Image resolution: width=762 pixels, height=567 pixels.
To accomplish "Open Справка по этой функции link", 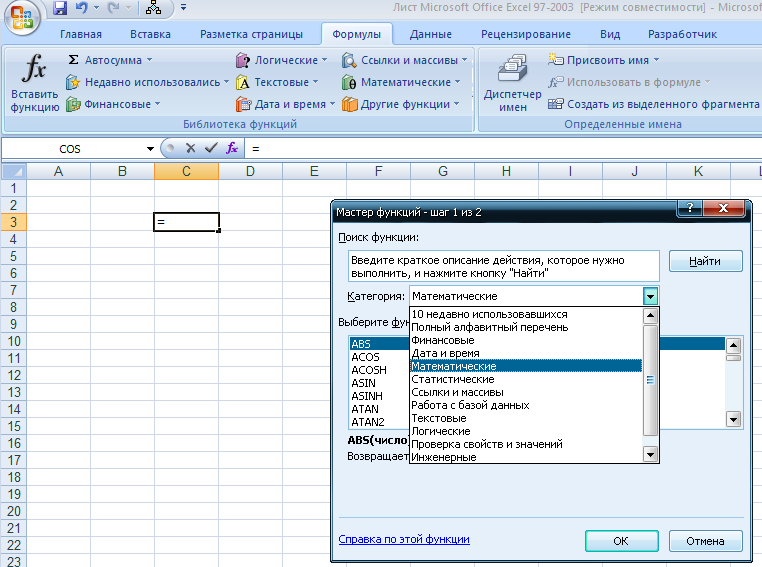I will pyautogui.click(x=404, y=539).
